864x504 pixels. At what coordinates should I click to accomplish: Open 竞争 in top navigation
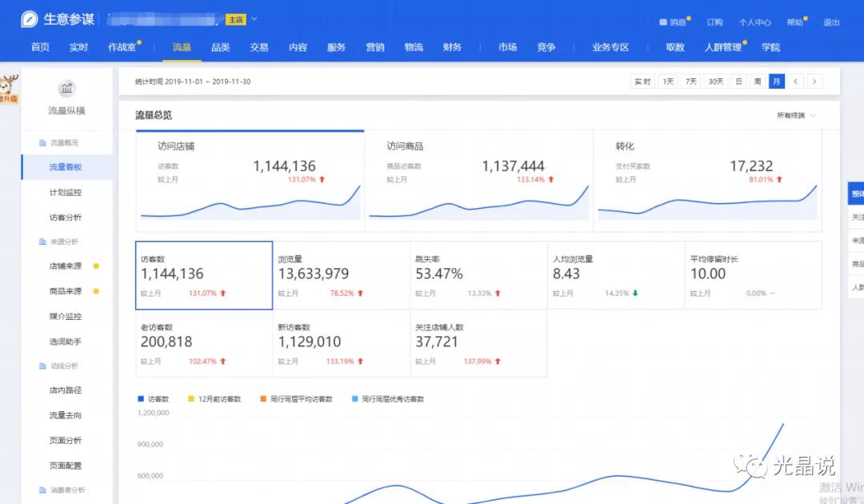(546, 47)
